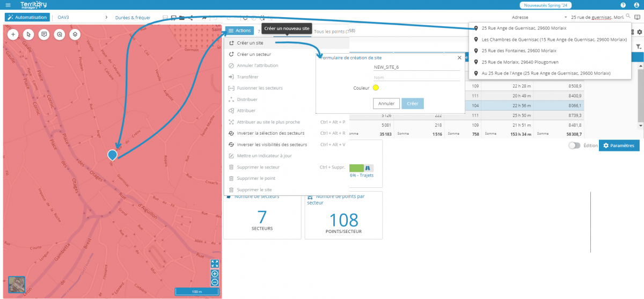Click the yellow Couleur swatch
644x299 pixels.
[376, 87]
